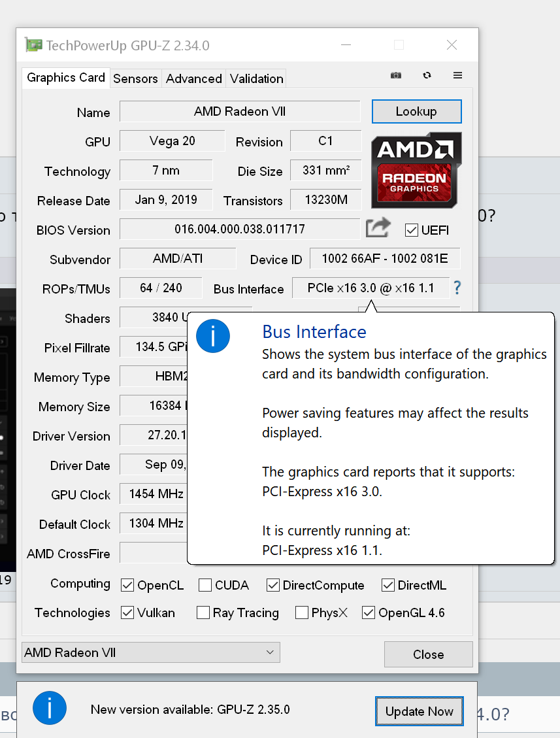560x738 pixels.
Task: Click the AMD Radeon Graphics logo
Action: [x=416, y=171]
